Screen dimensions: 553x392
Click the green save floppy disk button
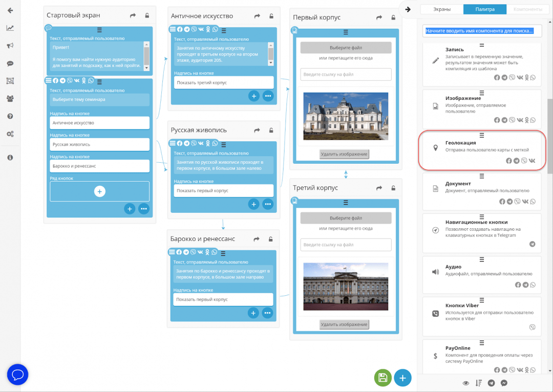382,378
